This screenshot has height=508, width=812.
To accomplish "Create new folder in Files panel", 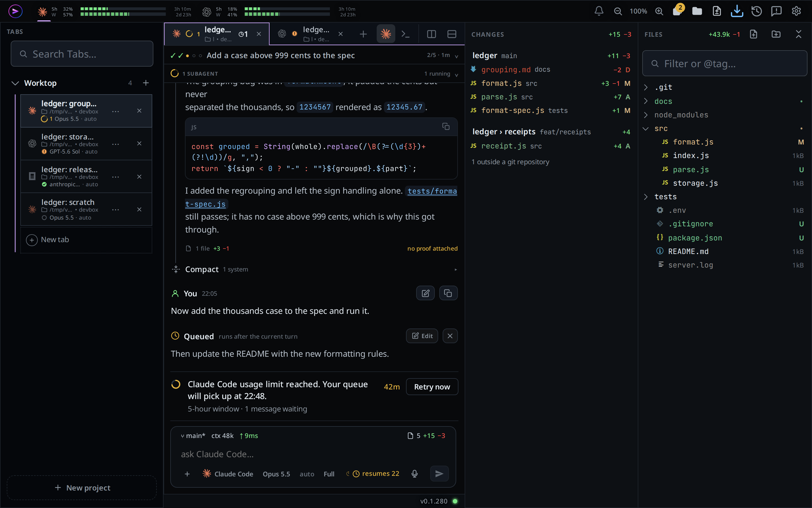I will [x=776, y=34].
